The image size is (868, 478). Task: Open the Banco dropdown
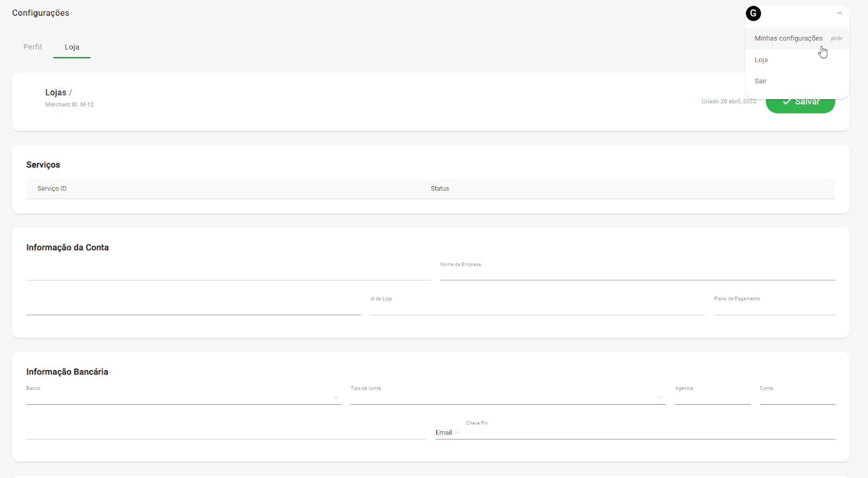183,396
